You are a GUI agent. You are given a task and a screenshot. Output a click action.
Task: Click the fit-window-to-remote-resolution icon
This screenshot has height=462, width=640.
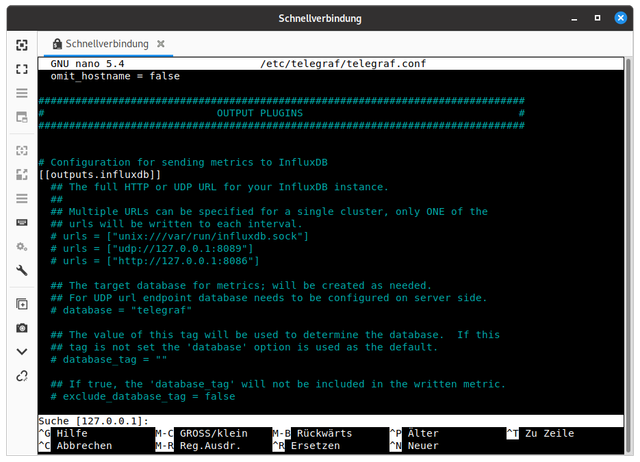(22, 45)
